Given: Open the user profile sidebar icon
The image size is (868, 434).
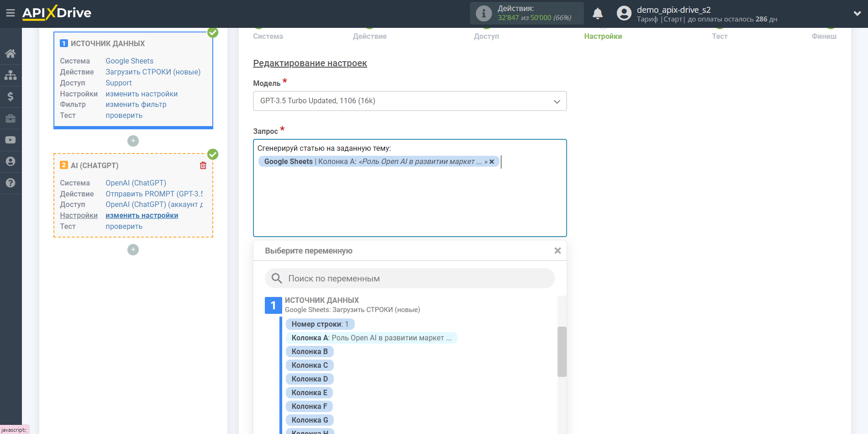Looking at the screenshot, I should [11, 161].
